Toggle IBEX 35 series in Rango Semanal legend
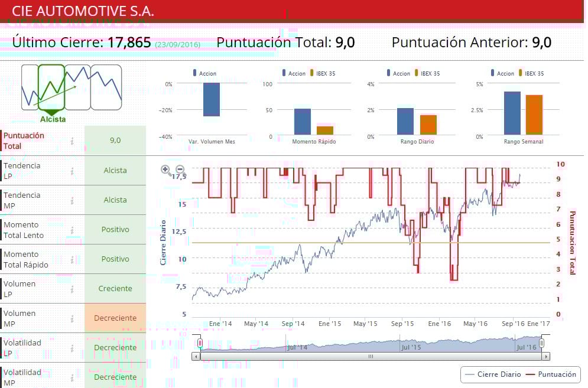The height and width of the screenshot is (388, 588). tap(531, 73)
